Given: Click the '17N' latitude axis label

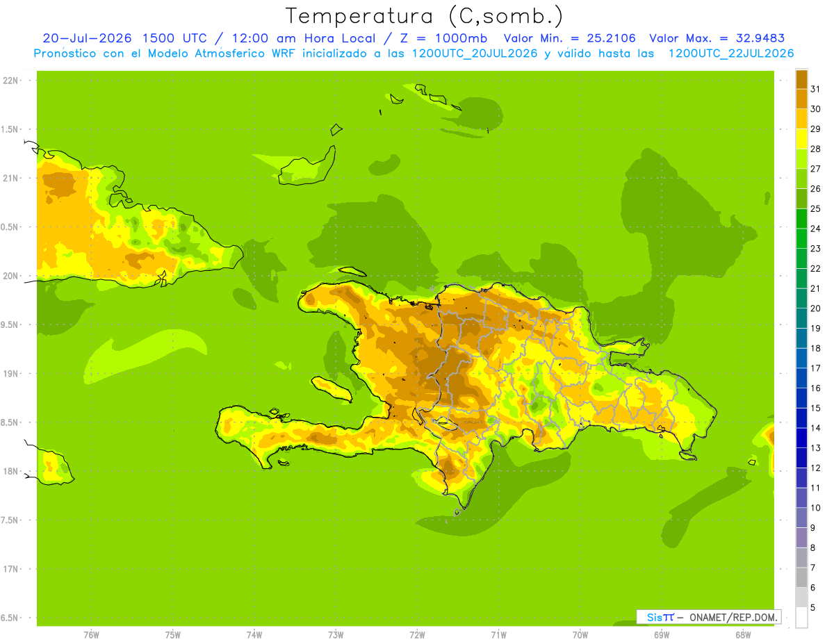Looking at the screenshot, I should pos(10,569).
